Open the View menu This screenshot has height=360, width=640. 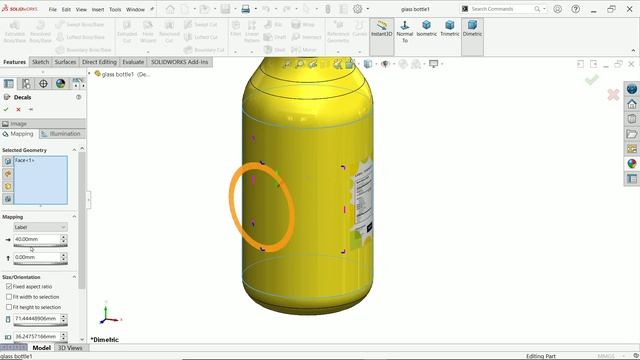81,9
